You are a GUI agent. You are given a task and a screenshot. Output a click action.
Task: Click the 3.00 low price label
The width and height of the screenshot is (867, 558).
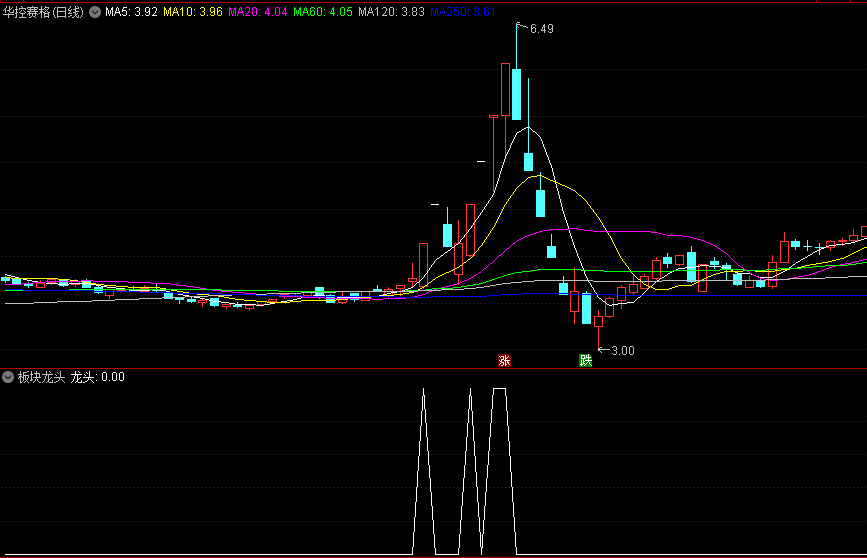pos(623,350)
